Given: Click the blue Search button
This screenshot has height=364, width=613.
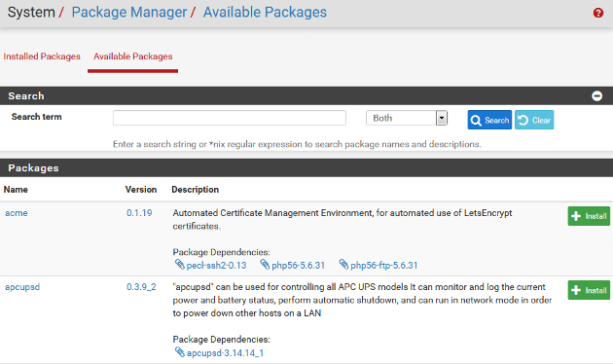Looking at the screenshot, I should [489, 120].
